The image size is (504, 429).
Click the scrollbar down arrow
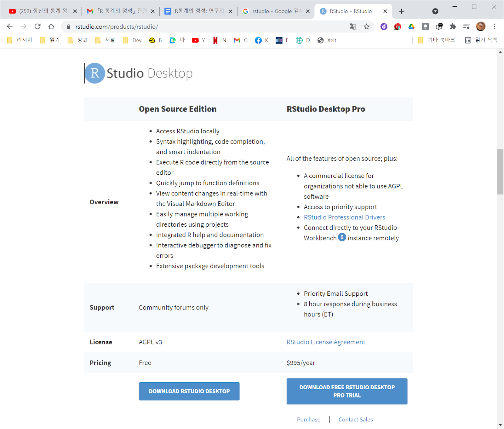[x=500, y=425]
